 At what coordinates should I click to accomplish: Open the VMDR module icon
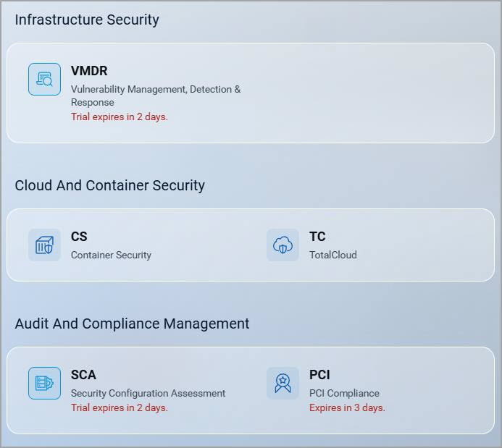point(44,80)
